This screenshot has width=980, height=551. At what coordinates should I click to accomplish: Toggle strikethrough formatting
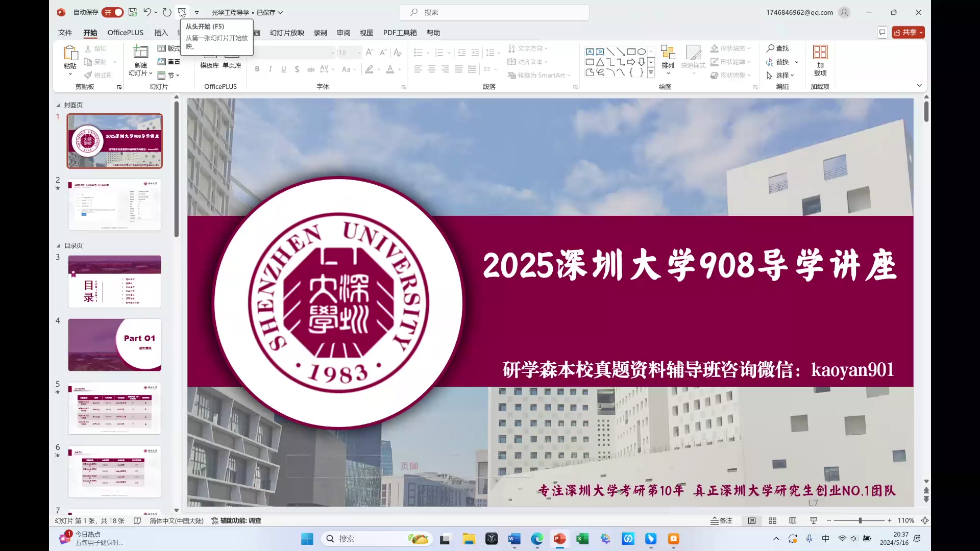[310, 69]
